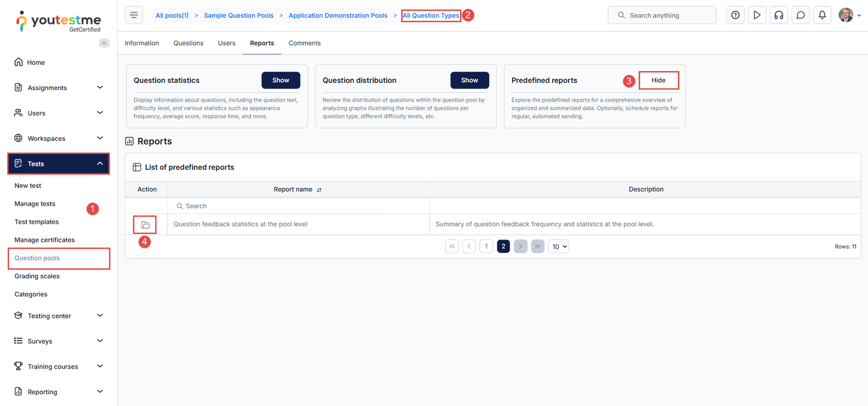Open the user profile avatar

[845, 15]
